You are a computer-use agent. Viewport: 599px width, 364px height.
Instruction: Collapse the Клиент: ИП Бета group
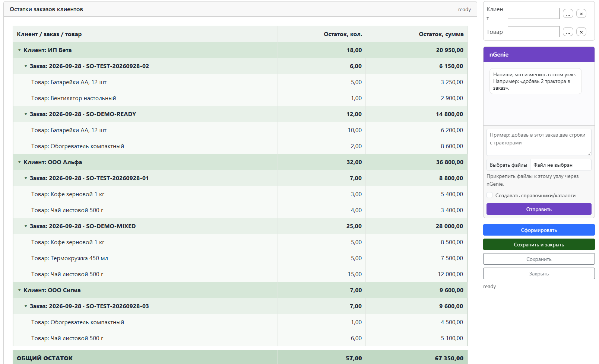pos(19,50)
